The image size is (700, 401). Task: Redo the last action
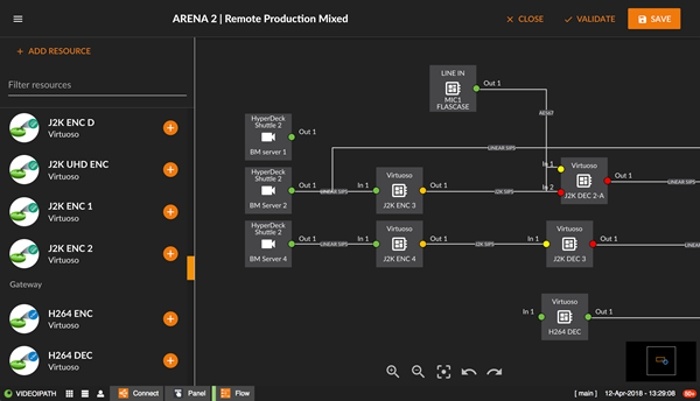494,372
